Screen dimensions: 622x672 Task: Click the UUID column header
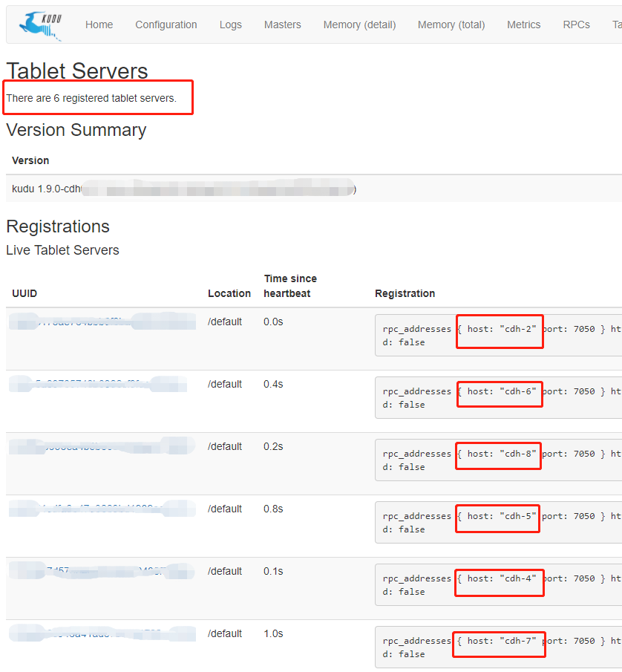click(24, 293)
